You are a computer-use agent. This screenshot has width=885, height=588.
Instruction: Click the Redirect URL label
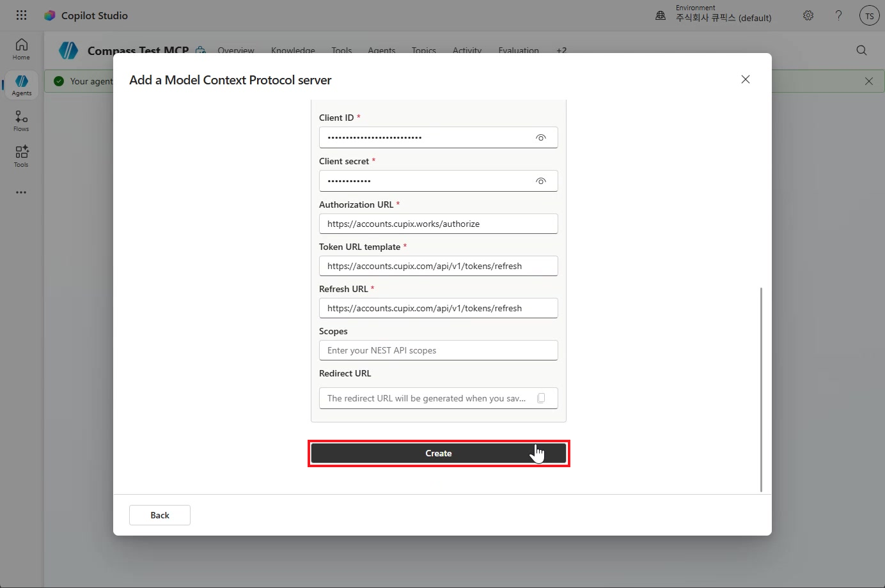345,373
